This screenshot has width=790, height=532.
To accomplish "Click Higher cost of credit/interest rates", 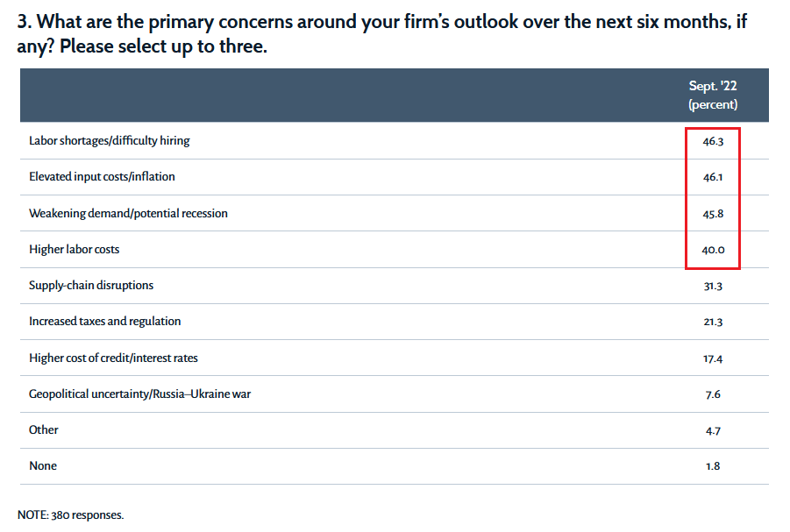I will tap(113, 358).
